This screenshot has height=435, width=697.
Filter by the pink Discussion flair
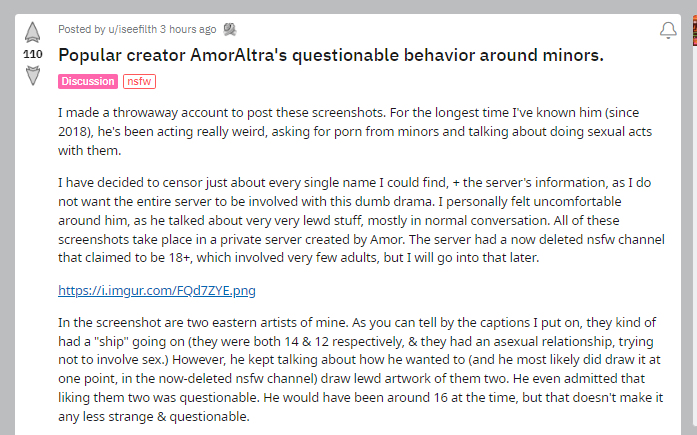point(88,81)
